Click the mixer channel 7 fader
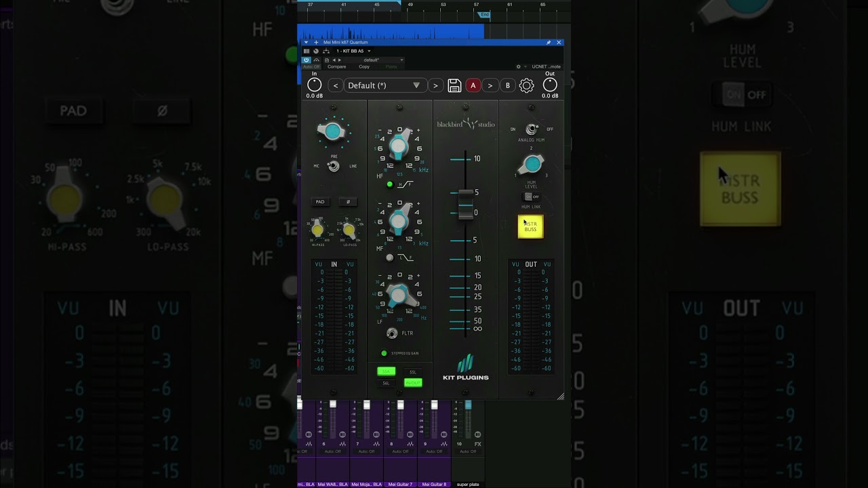 click(x=367, y=405)
